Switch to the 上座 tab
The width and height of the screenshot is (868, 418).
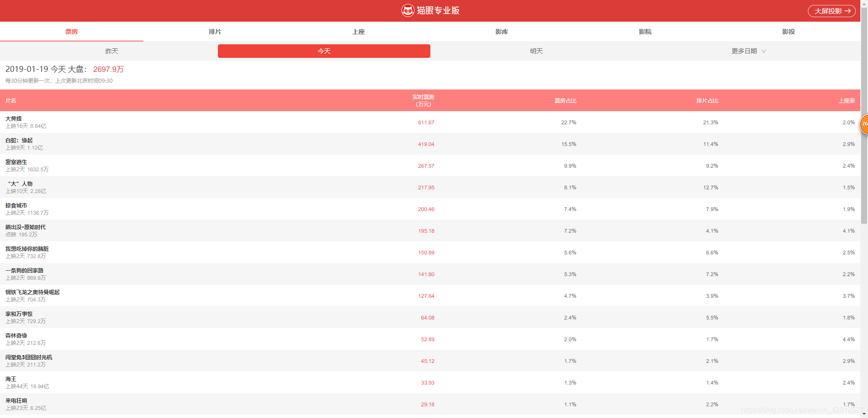tap(359, 32)
